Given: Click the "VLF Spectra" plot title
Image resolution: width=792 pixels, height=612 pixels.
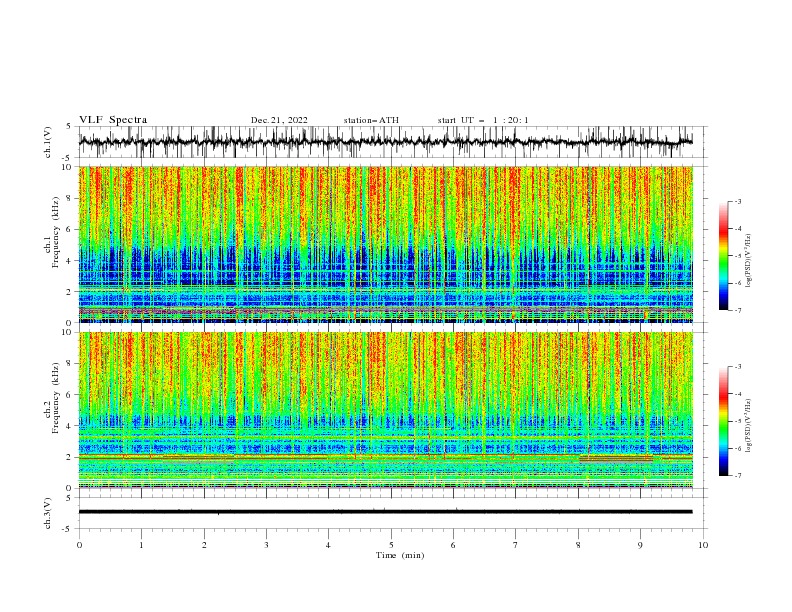Looking at the screenshot, I should pyautogui.click(x=113, y=120).
